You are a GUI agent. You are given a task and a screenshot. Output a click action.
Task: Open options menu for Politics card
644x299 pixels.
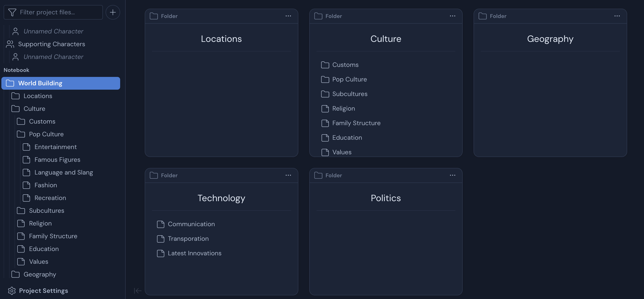coord(452,175)
